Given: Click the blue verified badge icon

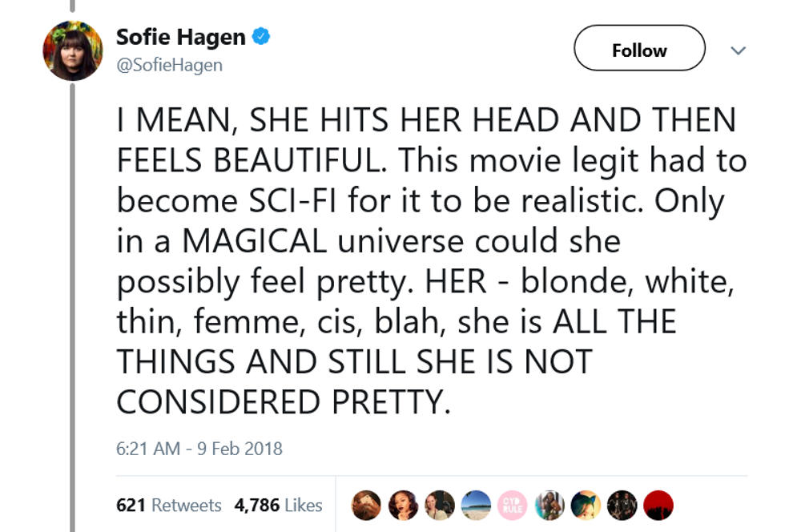Looking at the screenshot, I should point(259,35).
